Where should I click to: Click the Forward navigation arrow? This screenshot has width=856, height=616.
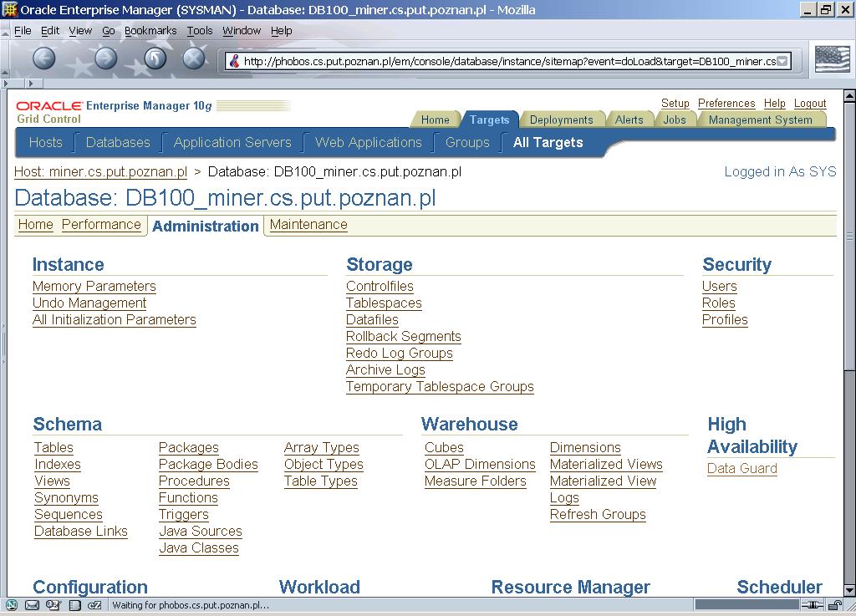point(106,58)
